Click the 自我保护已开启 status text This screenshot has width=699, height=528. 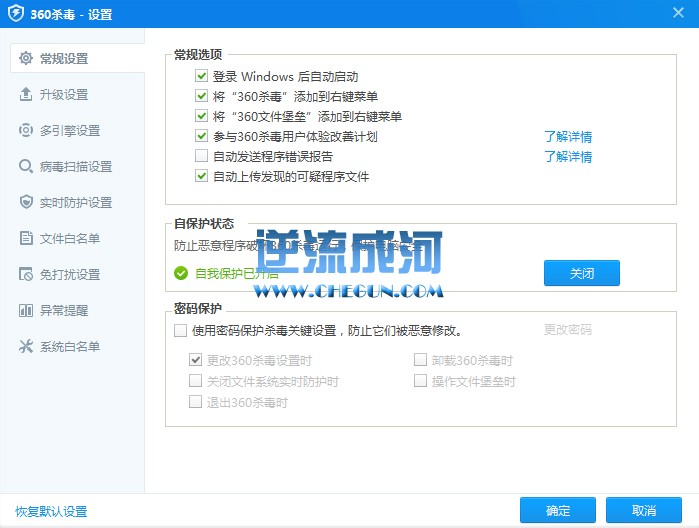coord(237,273)
